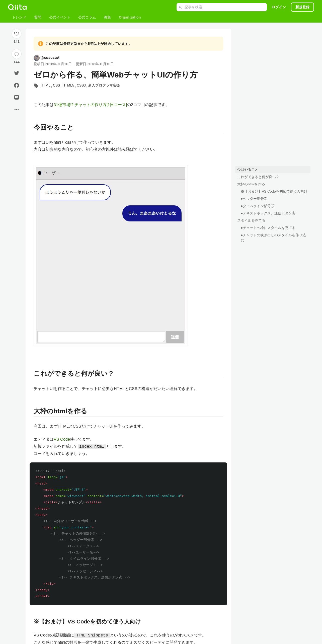Bookmark on Hatena with the B! icon
The height and width of the screenshot is (644, 322).
(x=17, y=97)
